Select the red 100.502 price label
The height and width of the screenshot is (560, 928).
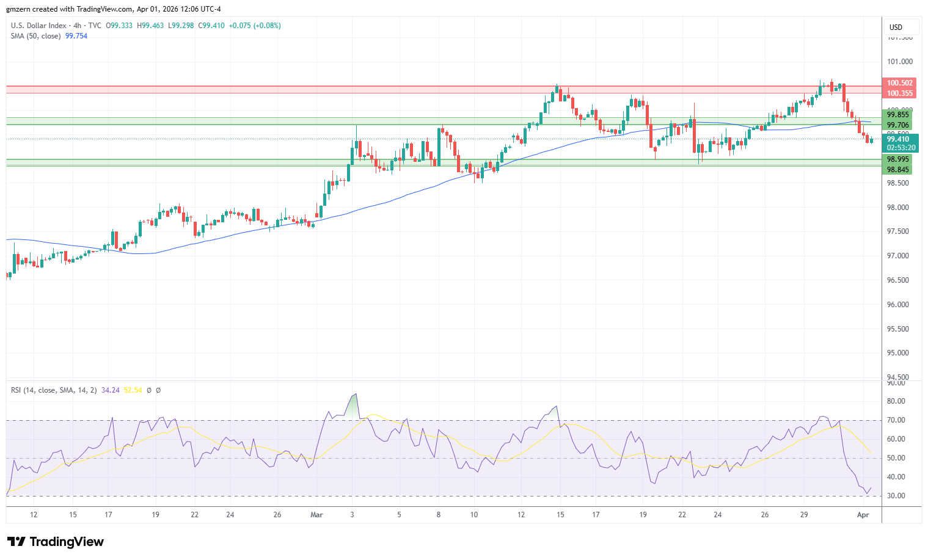point(899,83)
